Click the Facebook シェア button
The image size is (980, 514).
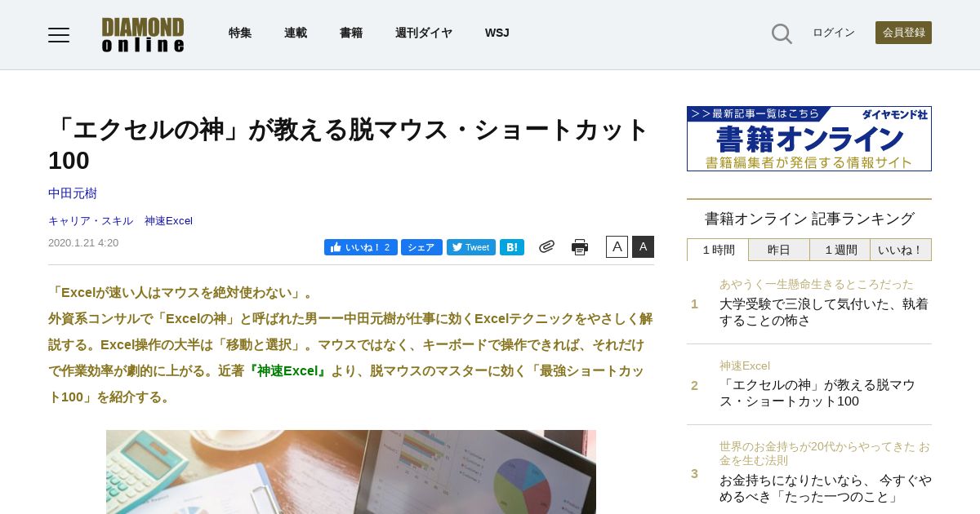pos(421,247)
